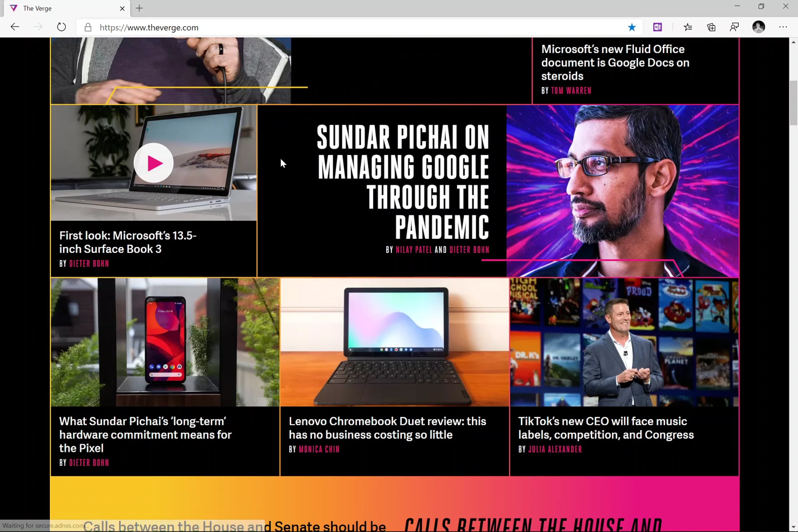Open Dieter Bohn byline under Pixel article
798x532 pixels.
point(89,463)
